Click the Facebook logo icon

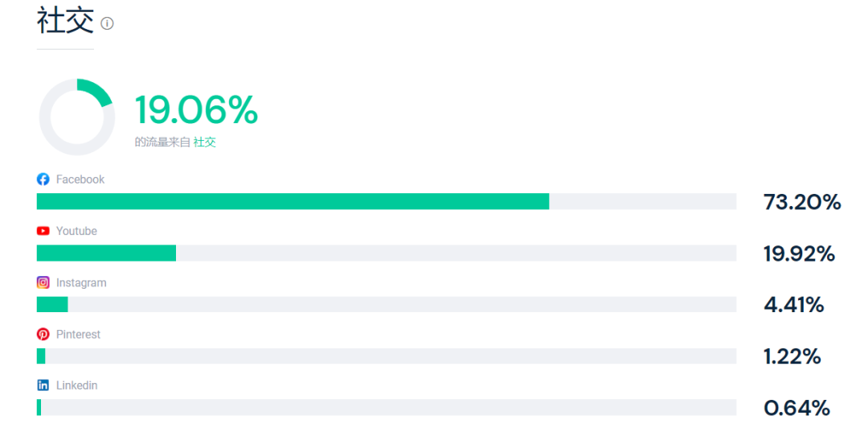(43, 179)
